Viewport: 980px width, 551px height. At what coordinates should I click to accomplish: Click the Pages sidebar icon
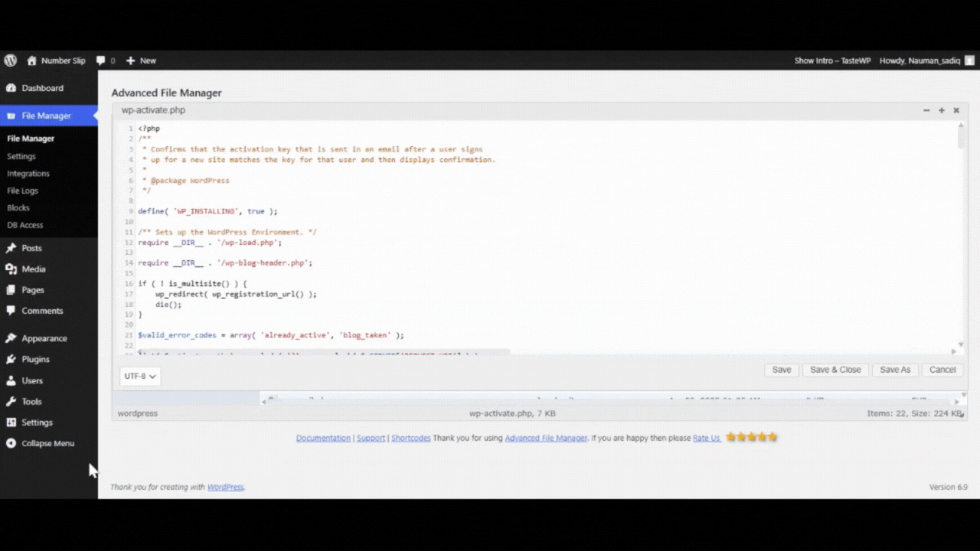coord(13,290)
